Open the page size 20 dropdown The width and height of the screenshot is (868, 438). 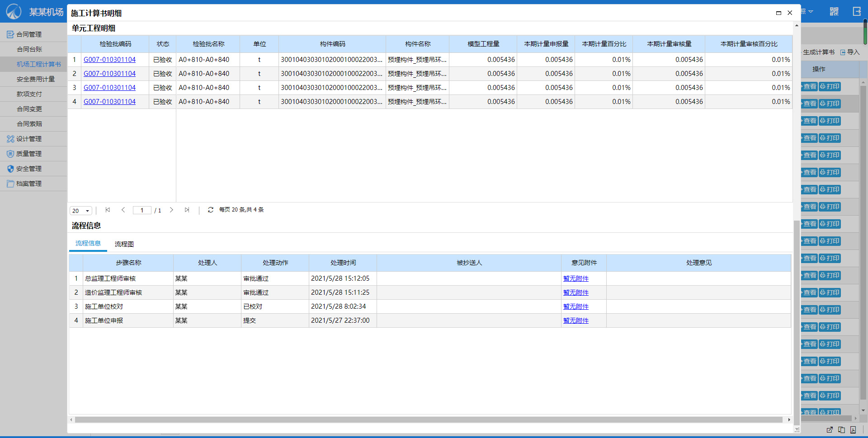click(81, 211)
